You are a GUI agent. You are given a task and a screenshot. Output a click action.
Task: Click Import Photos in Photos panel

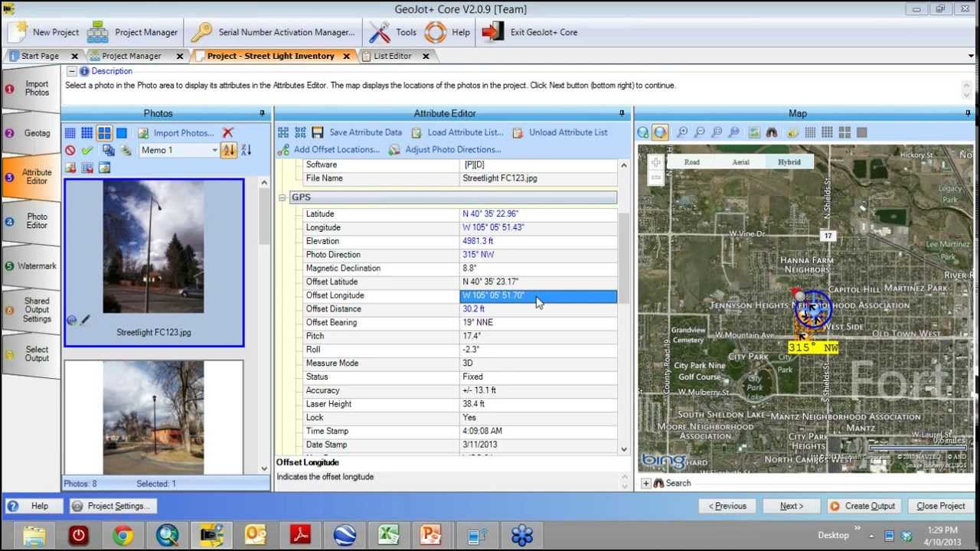[x=176, y=133]
